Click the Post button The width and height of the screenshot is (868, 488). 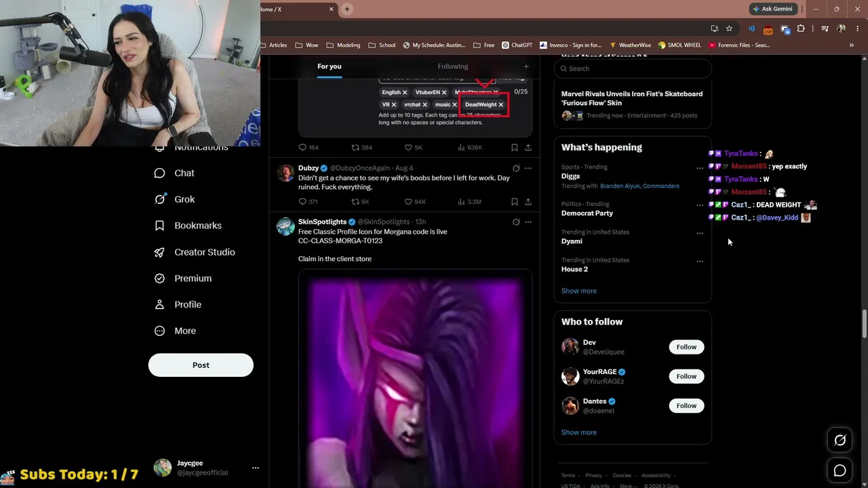[x=201, y=365]
